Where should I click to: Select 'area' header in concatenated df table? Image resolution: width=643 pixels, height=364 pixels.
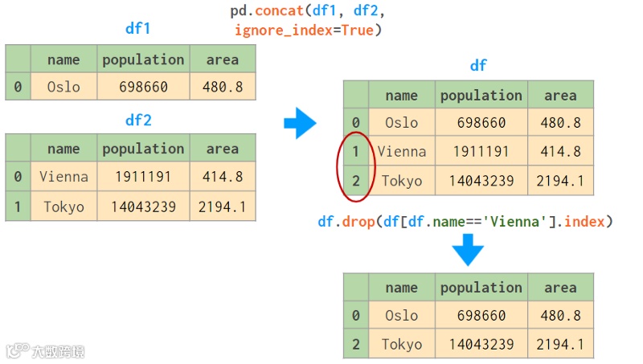[560, 95]
